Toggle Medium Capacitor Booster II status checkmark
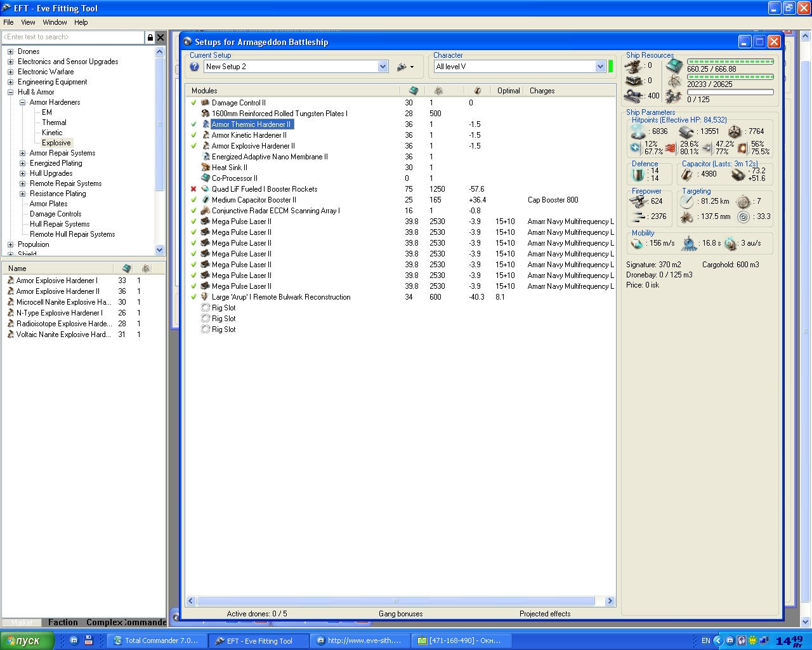 (x=193, y=200)
